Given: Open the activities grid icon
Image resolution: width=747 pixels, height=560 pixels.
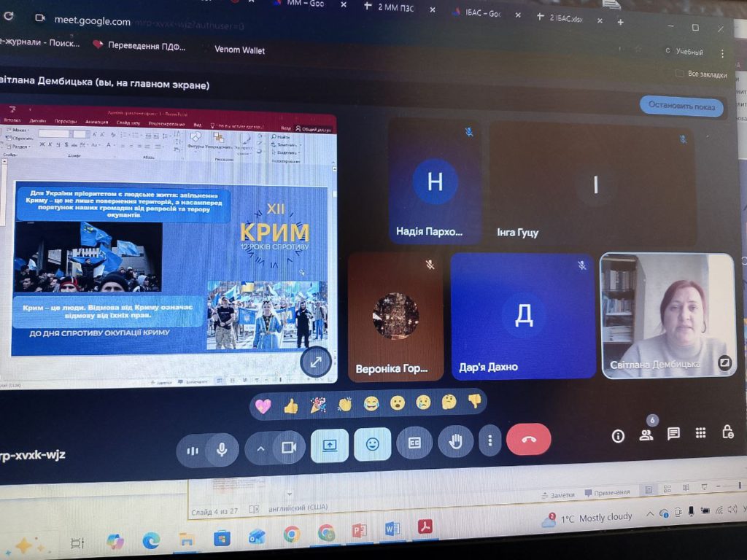Looking at the screenshot, I should coord(700,433).
